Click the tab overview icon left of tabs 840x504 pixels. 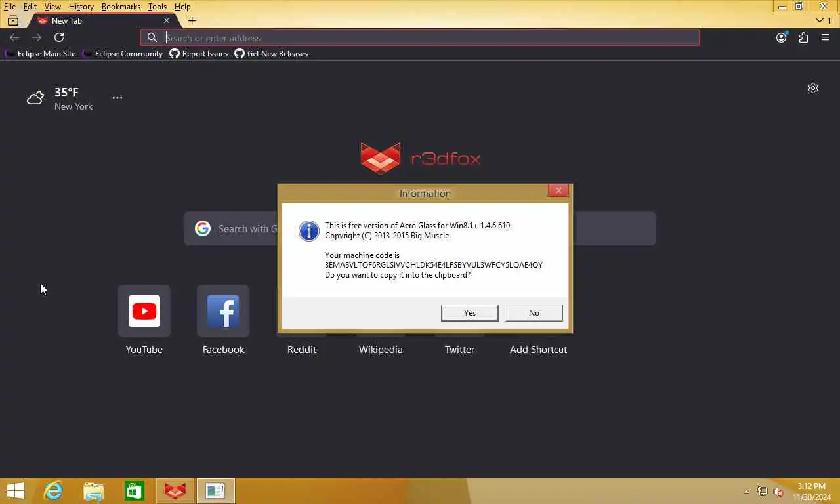coord(13,21)
